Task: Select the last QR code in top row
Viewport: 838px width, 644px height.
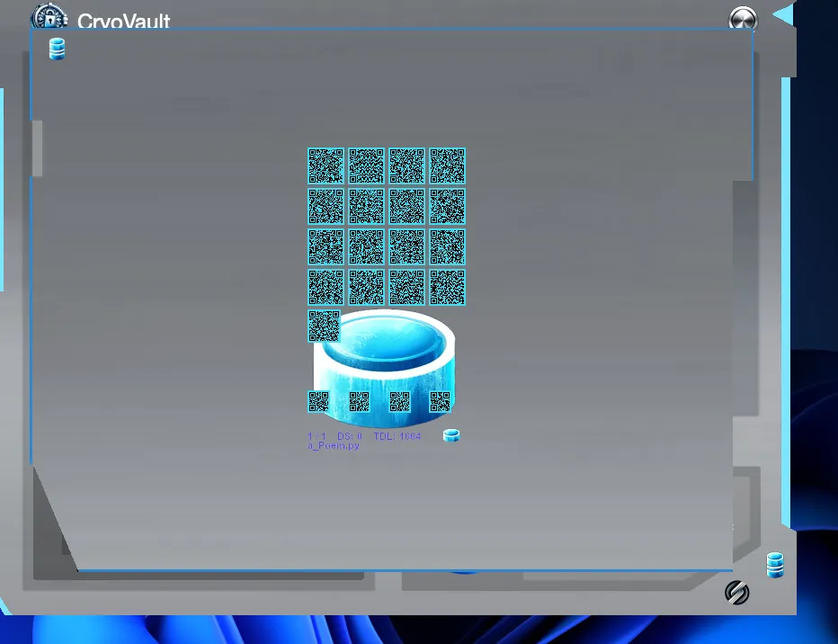Action: click(x=447, y=166)
